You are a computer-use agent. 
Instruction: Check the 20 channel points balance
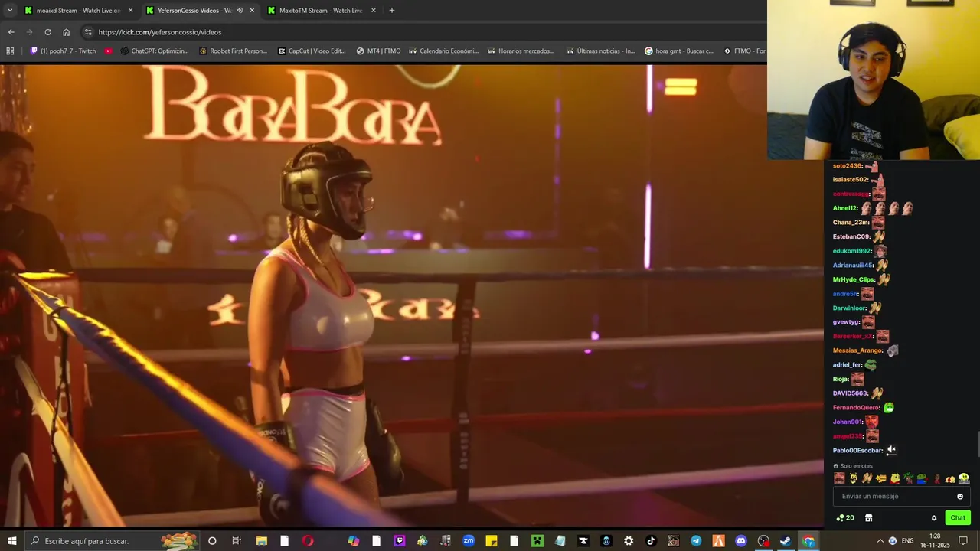pyautogui.click(x=845, y=518)
